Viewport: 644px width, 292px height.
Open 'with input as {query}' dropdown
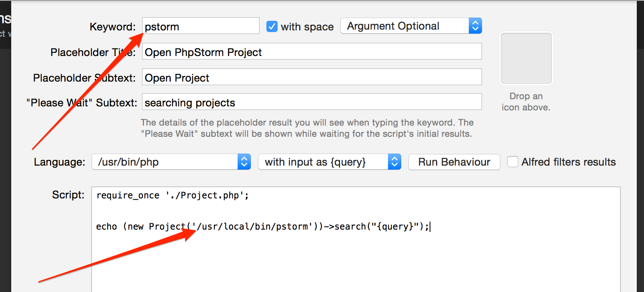click(330, 162)
